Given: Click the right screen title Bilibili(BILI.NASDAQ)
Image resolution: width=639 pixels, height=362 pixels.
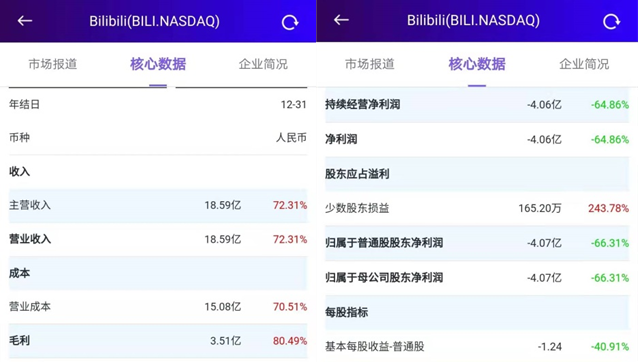Looking at the screenshot, I should (473, 20).
